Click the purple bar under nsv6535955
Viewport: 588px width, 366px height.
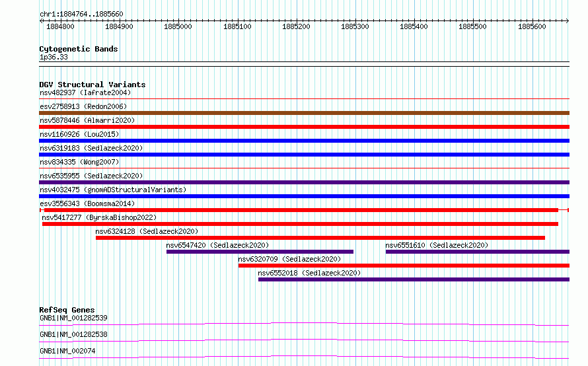304,182
